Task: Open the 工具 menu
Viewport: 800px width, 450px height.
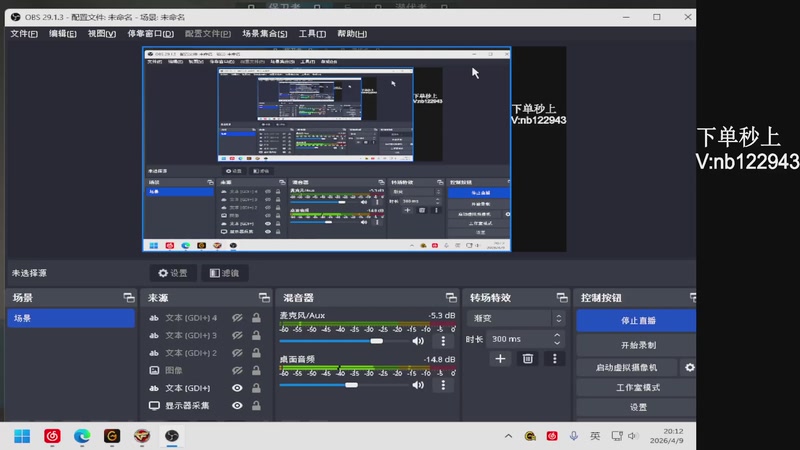Action: tap(312, 34)
